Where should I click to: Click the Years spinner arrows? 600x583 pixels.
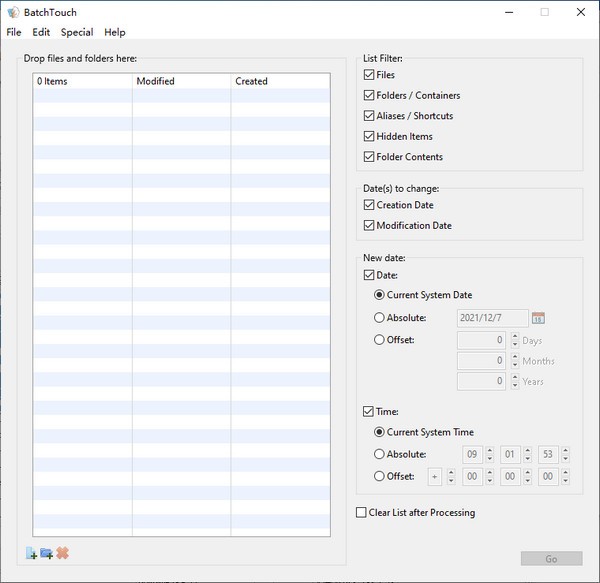515,381
